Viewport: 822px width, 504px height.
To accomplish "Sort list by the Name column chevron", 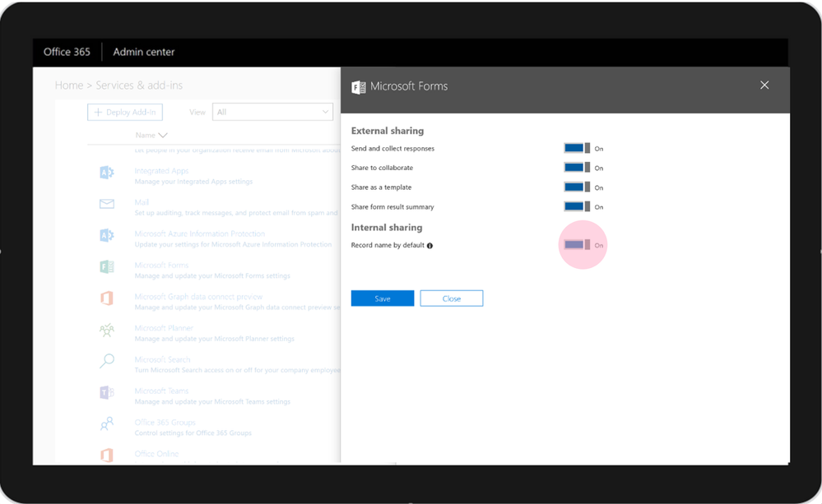I will pos(163,135).
